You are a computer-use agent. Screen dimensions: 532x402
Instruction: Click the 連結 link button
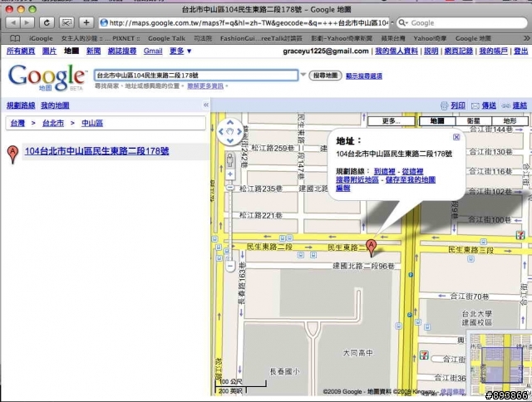(x=520, y=105)
